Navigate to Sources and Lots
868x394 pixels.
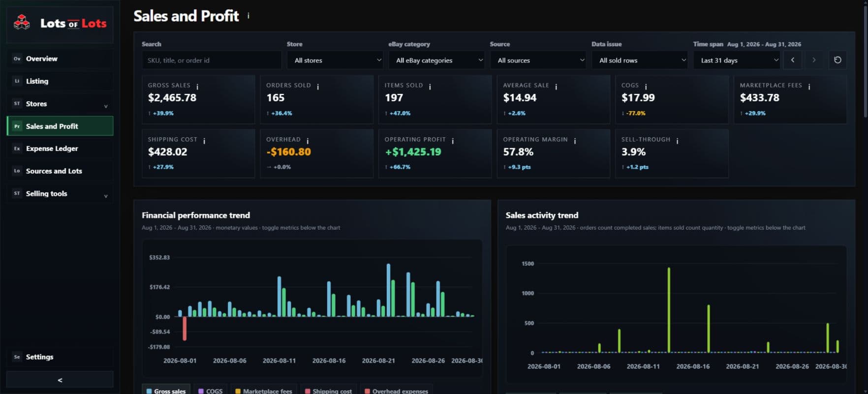[60, 171]
